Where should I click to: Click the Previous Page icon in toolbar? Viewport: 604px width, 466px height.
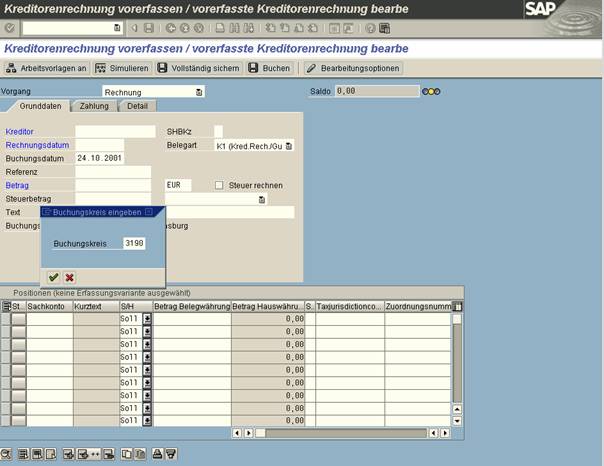click(x=285, y=28)
